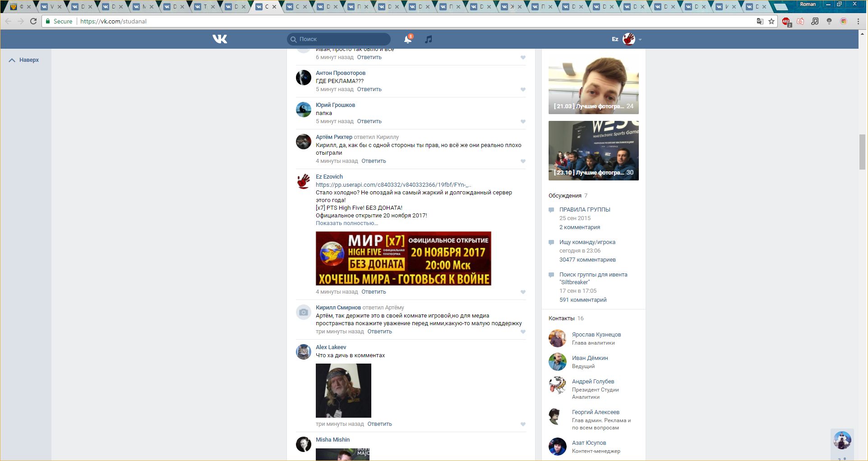Switch to the vk.com/studanal active tab
The image size is (868, 461).
click(x=266, y=7)
